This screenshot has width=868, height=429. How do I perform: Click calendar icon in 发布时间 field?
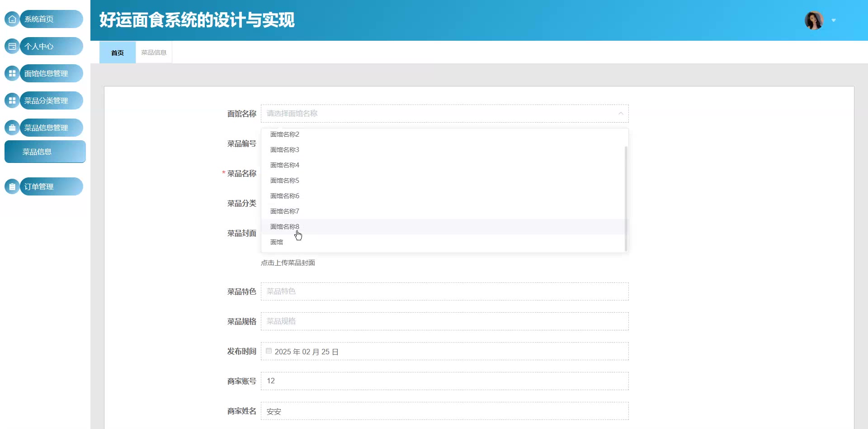click(269, 351)
